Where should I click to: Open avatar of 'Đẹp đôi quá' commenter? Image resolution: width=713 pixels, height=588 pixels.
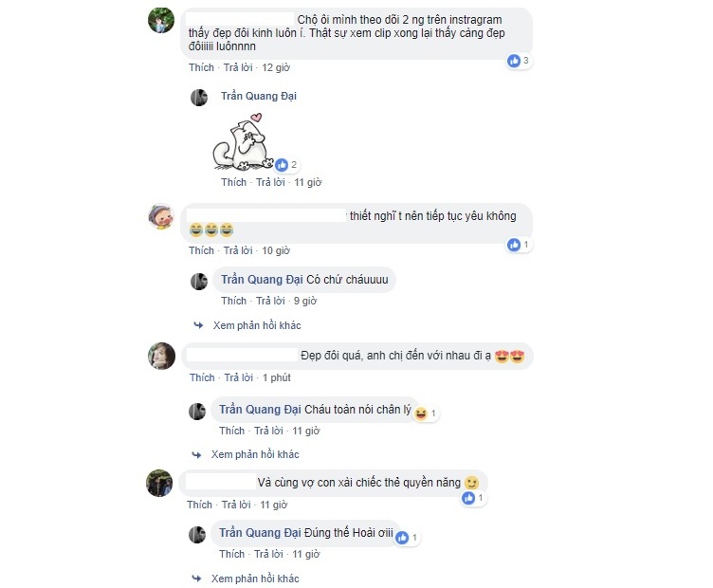pyautogui.click(x=161, y=356)
